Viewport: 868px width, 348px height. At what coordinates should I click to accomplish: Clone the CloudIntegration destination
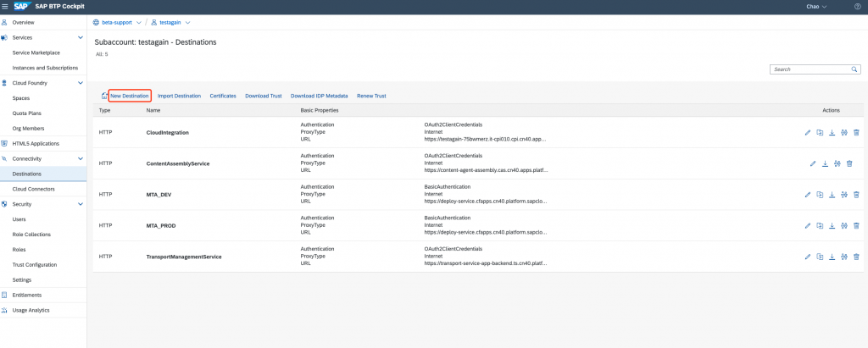coord(820,132)
